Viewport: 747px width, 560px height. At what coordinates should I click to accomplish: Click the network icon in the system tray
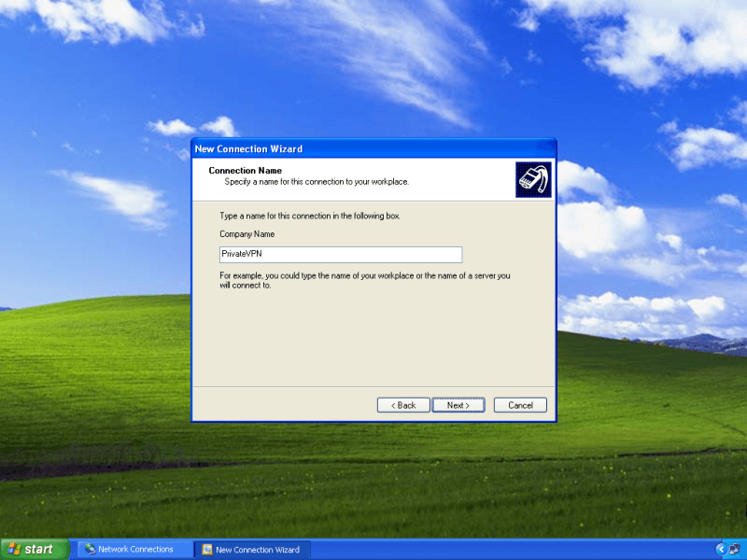click(734, 550)
